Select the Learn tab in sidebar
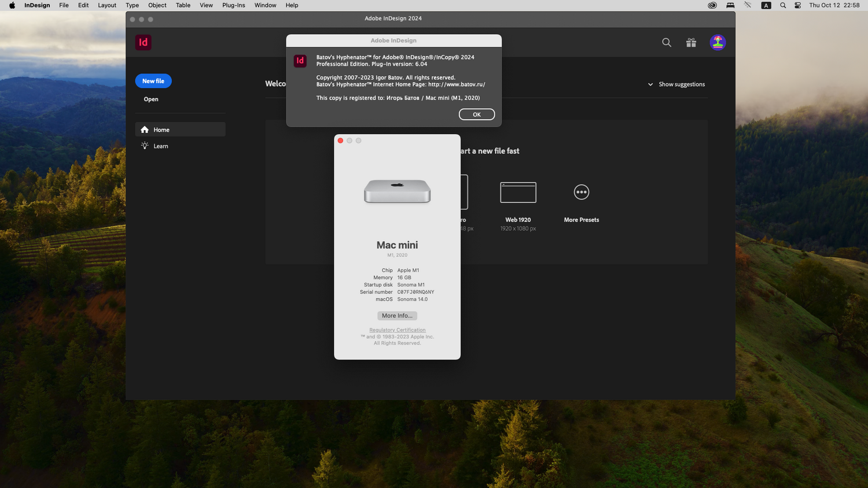The width and height of the screenshot is (868, 488). (x=180, y=146)
